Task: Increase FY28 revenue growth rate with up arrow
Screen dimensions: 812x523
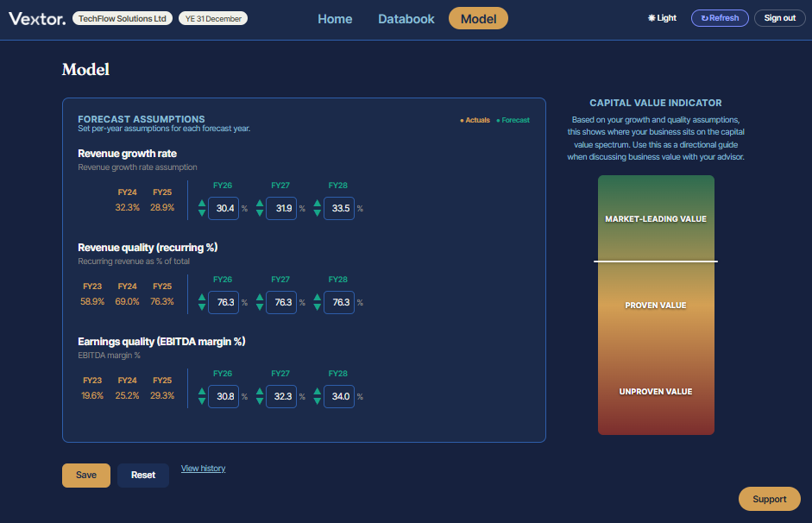Action: coord(318,204)
